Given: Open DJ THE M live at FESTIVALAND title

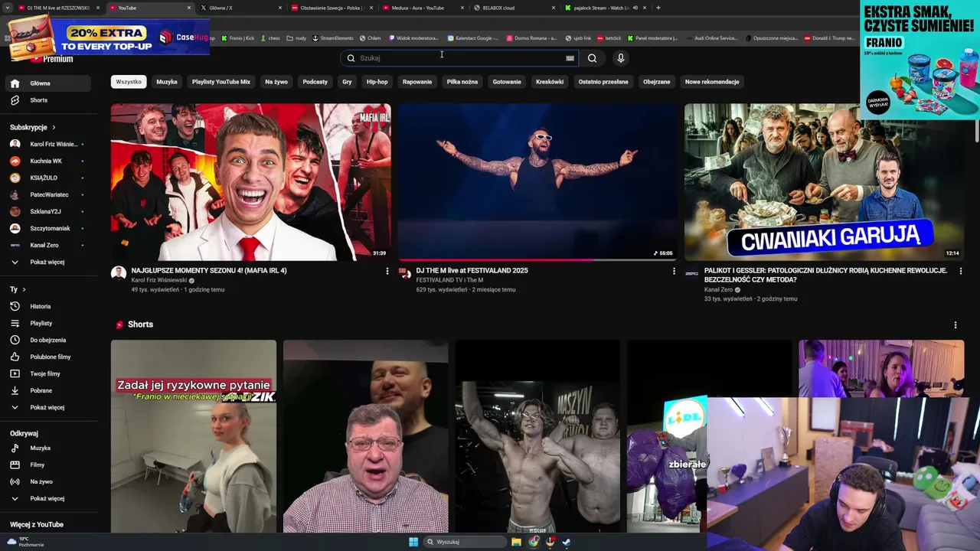Looking at the screenshot, I should [x=472, y=271].
